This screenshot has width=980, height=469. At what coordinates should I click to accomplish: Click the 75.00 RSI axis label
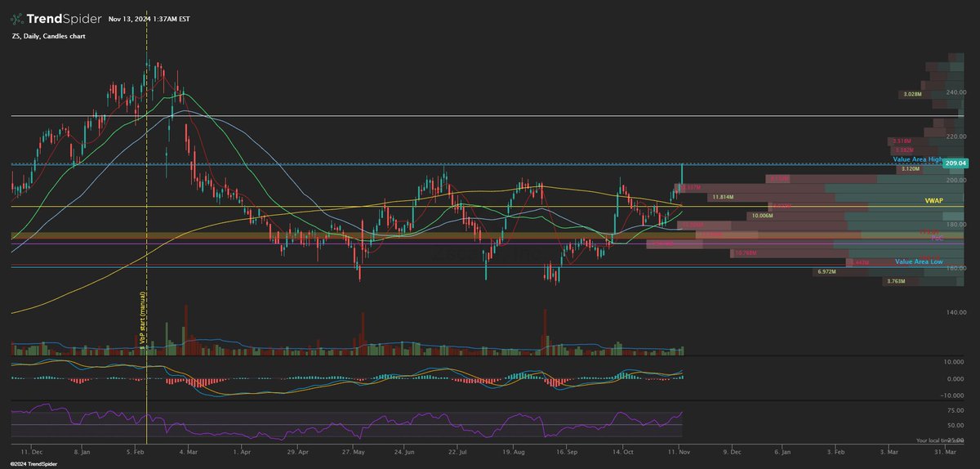click(x=957, y=411)
